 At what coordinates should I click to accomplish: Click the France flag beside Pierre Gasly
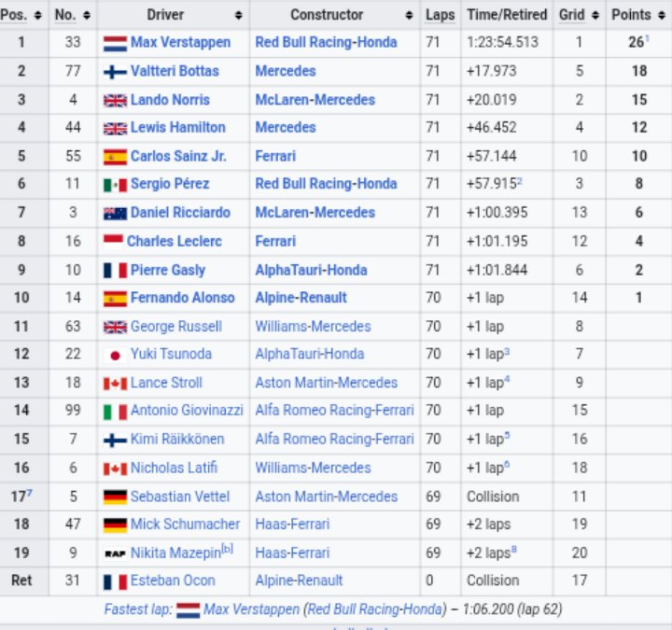(x=116, y=271)
